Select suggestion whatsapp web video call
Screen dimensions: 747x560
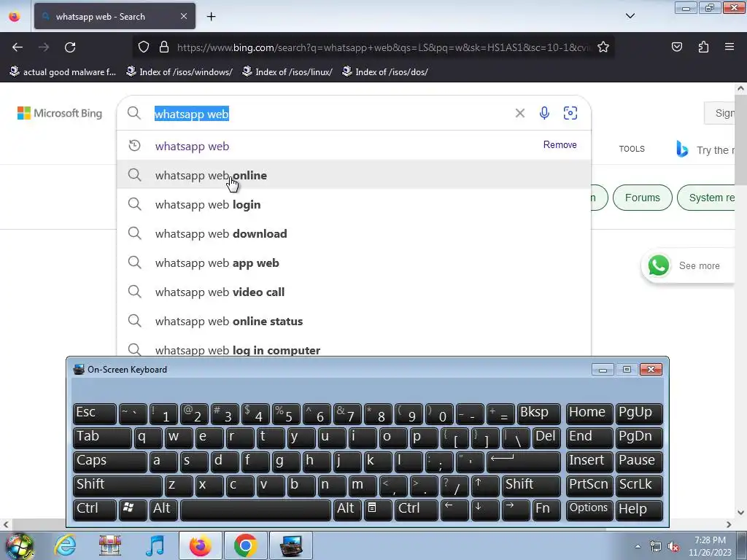coord(354,292)
